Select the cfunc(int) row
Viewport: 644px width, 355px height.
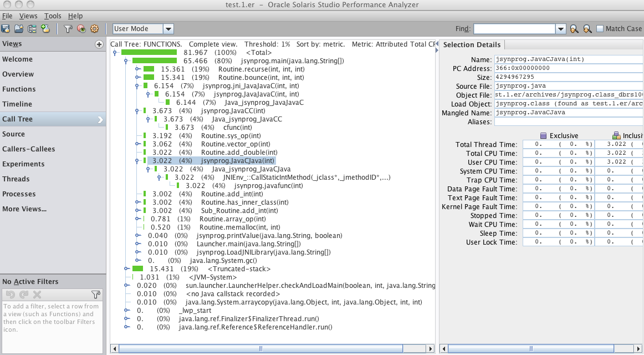pos(213,128)
